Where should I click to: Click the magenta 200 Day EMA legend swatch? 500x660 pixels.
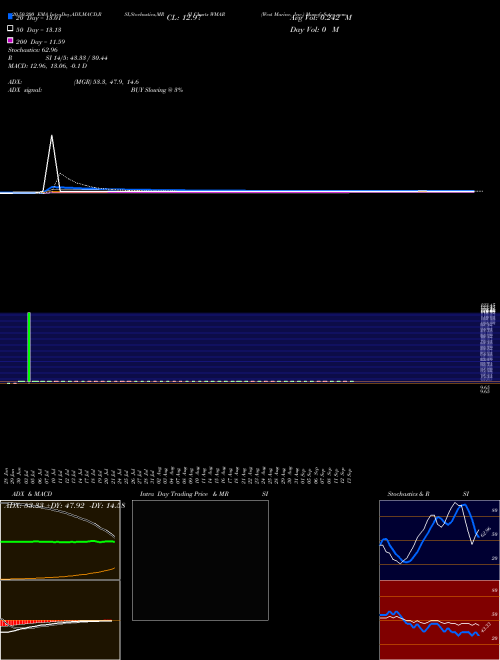pos(11,40)
